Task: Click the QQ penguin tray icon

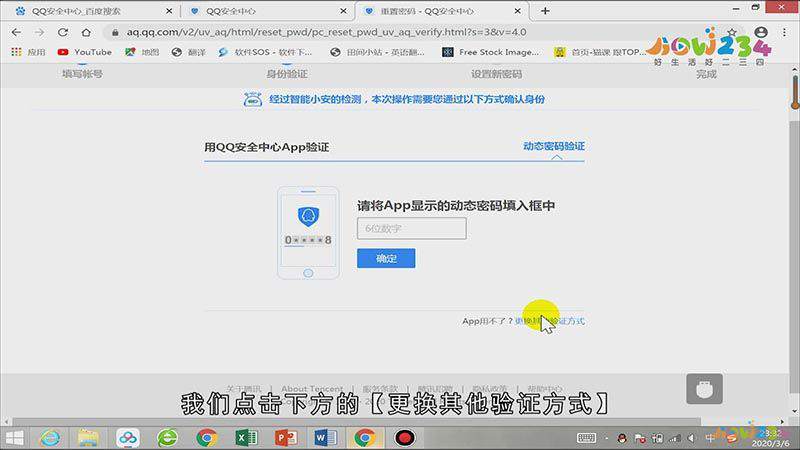Action: pyautogui.click(x=621, y=438)
